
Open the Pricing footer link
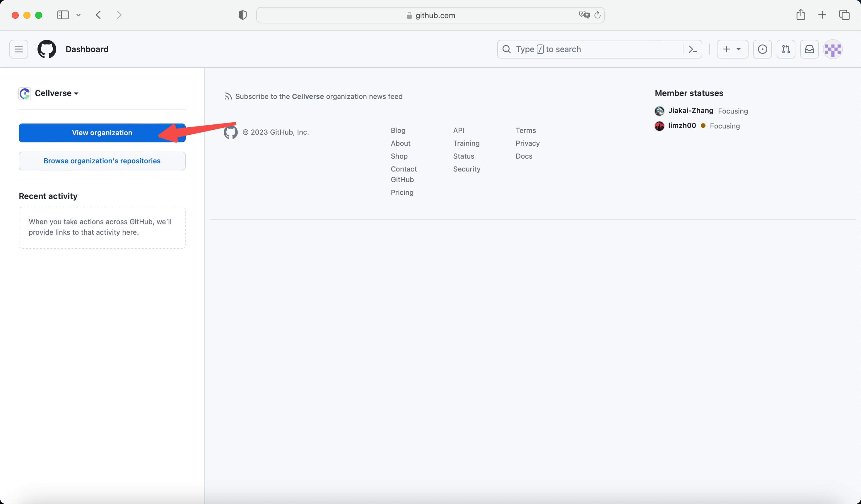[x=402, y=193]
